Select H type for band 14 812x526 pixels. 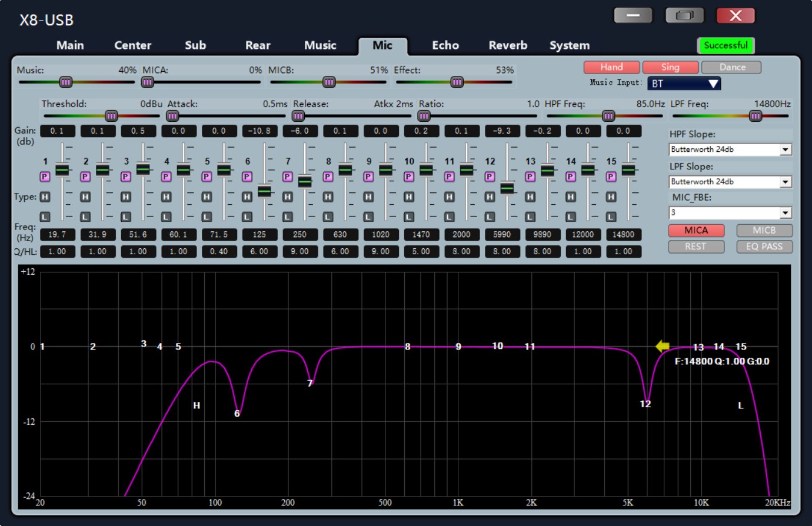coord(571,197)
